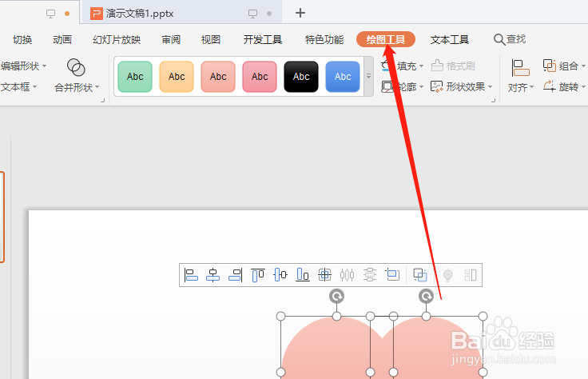Open the 合并形状 merge shapes menu
This screenshot has height=379, width=588.
coord(77,75)
